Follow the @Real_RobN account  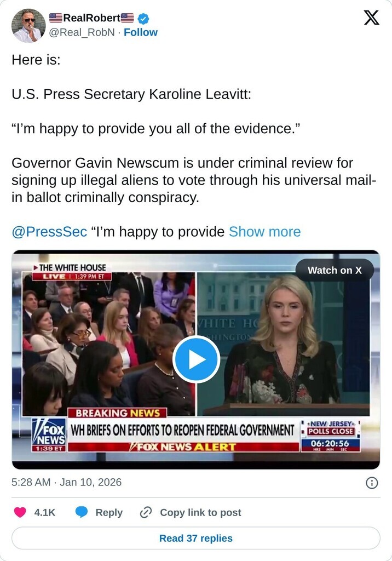(141, 32)
